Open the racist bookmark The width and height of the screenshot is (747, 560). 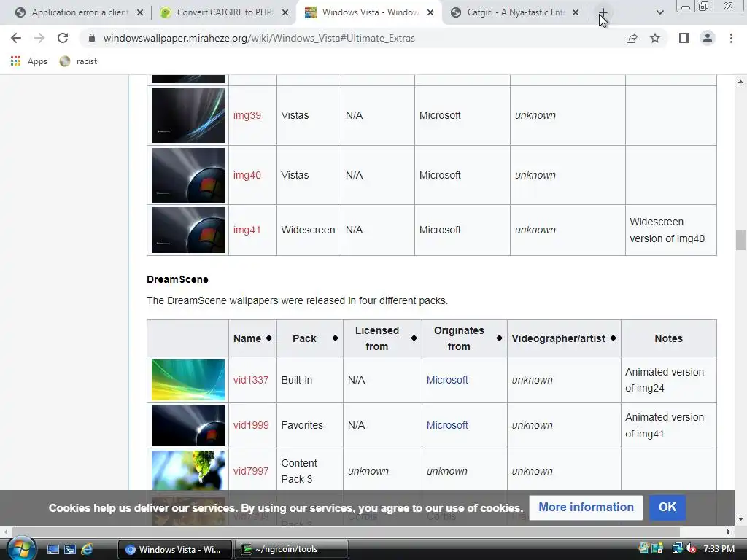tap(79, 61)
